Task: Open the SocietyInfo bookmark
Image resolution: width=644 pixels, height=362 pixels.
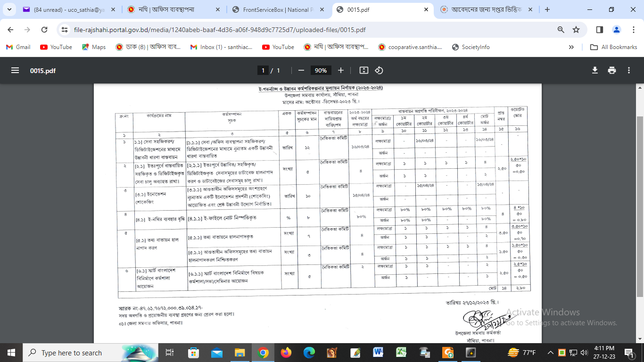Action: pyautogui.click(x=471, y=47)
